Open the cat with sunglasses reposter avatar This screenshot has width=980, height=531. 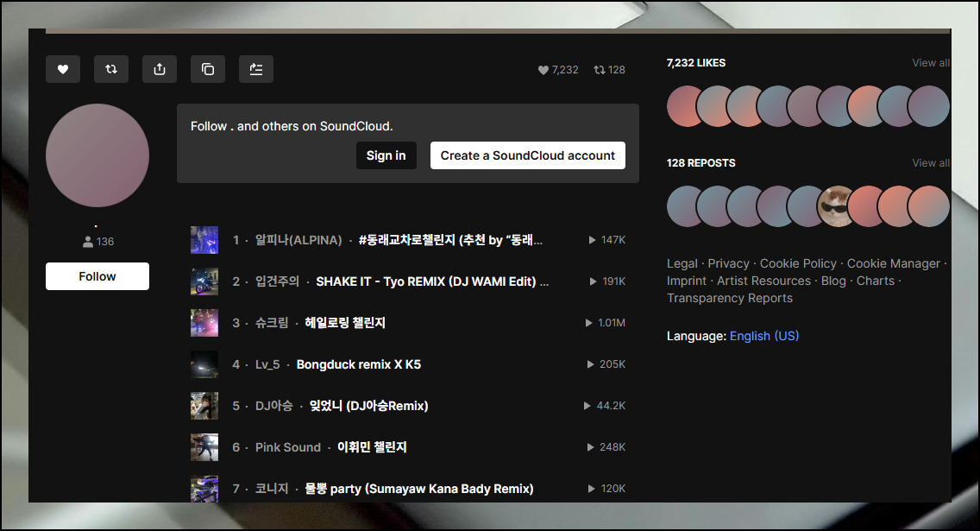pyautogui.click(x=836, y=206)
